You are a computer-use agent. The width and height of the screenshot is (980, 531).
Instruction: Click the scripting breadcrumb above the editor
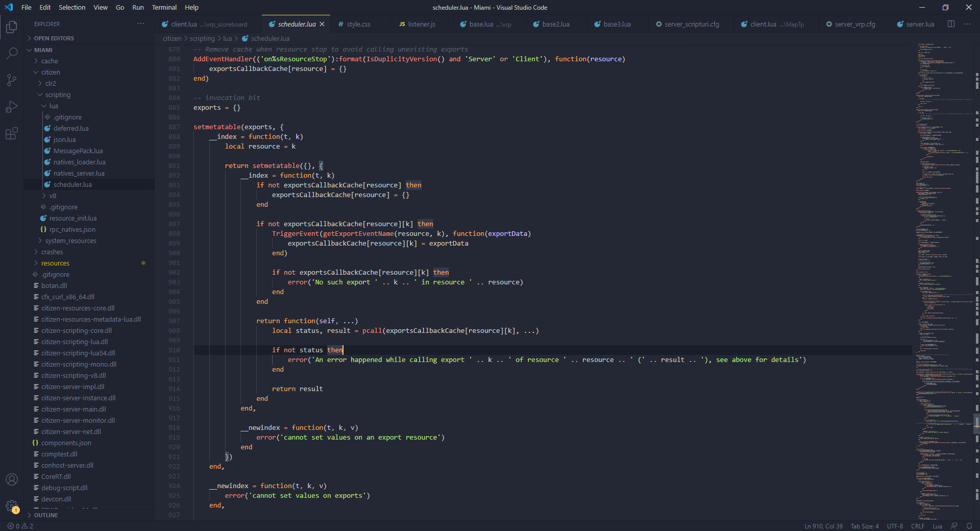(x=202, y=38)
